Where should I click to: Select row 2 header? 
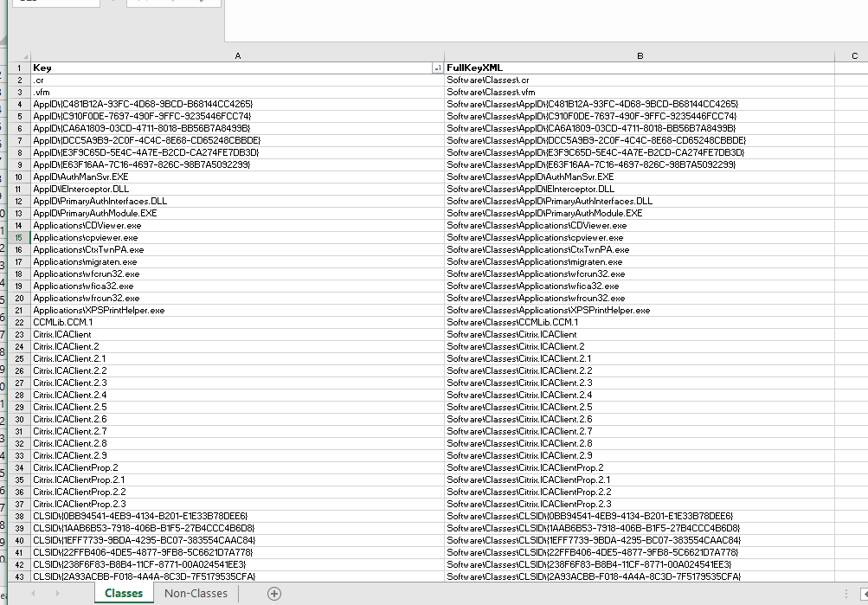[x=19, y=80]
